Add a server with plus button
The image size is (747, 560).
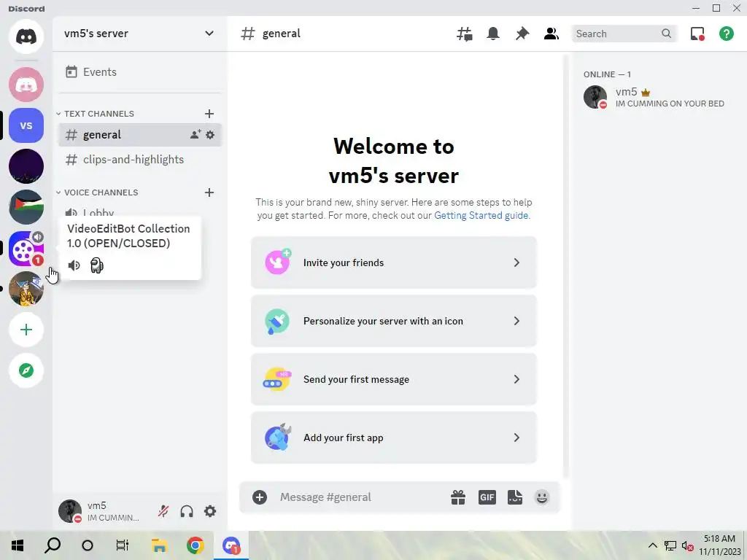[x=26, y=330]
